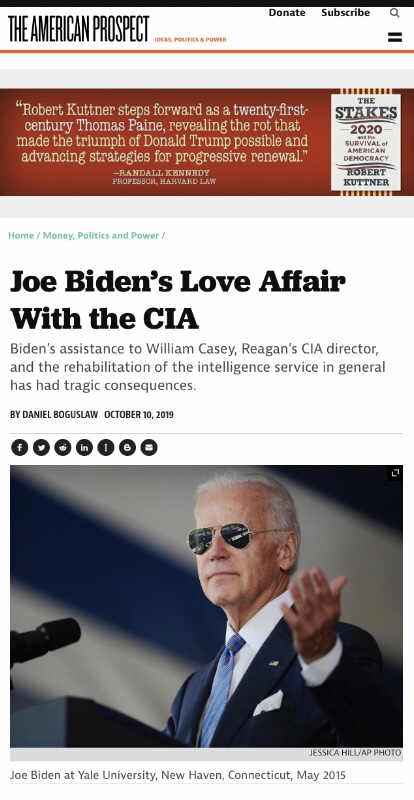Click The American Prospect logo
Viewport: 414px width, 800px height.
point(79,29)
